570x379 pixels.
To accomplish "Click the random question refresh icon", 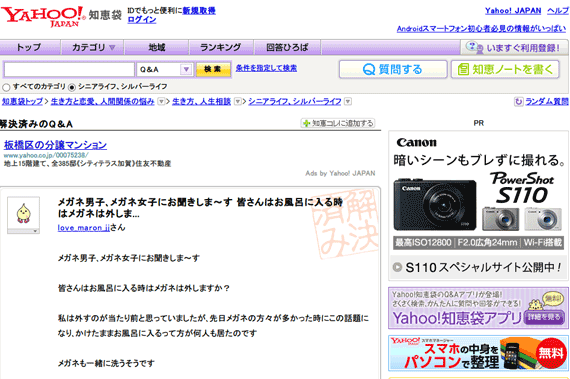I will [x=518, y=102].
